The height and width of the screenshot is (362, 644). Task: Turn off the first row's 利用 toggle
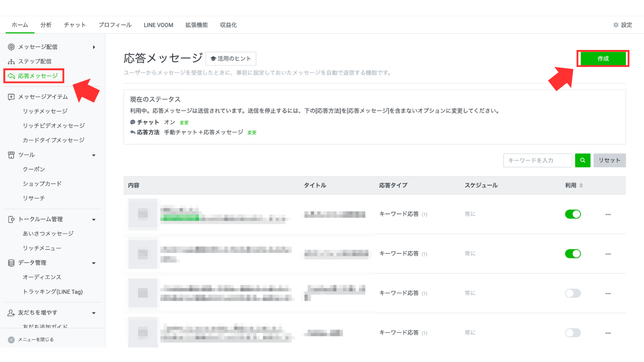tap(573, 214)
